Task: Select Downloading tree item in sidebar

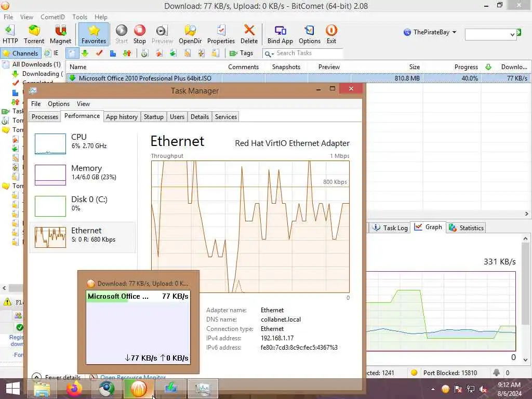Action: tap(38, 74)
